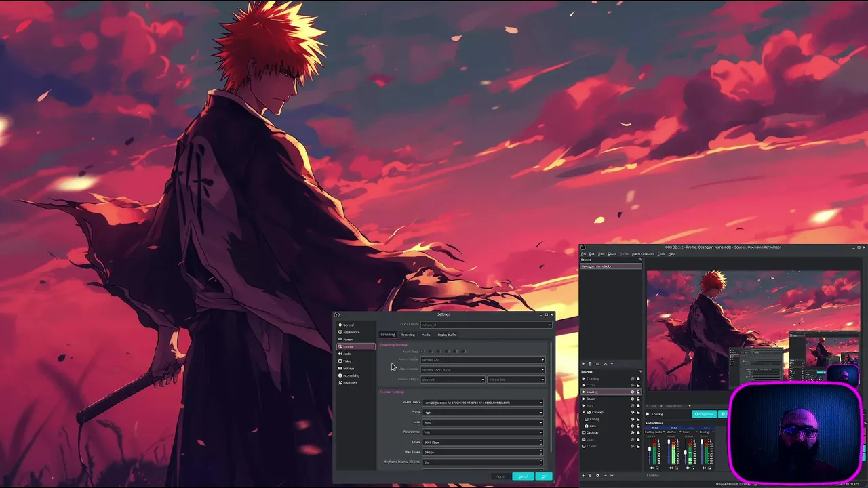Image resolution: width=868 pixels, height=488 pixels.
Task: Add scene with plus icon in Scenes dock
Action: [x=583, y=364]
